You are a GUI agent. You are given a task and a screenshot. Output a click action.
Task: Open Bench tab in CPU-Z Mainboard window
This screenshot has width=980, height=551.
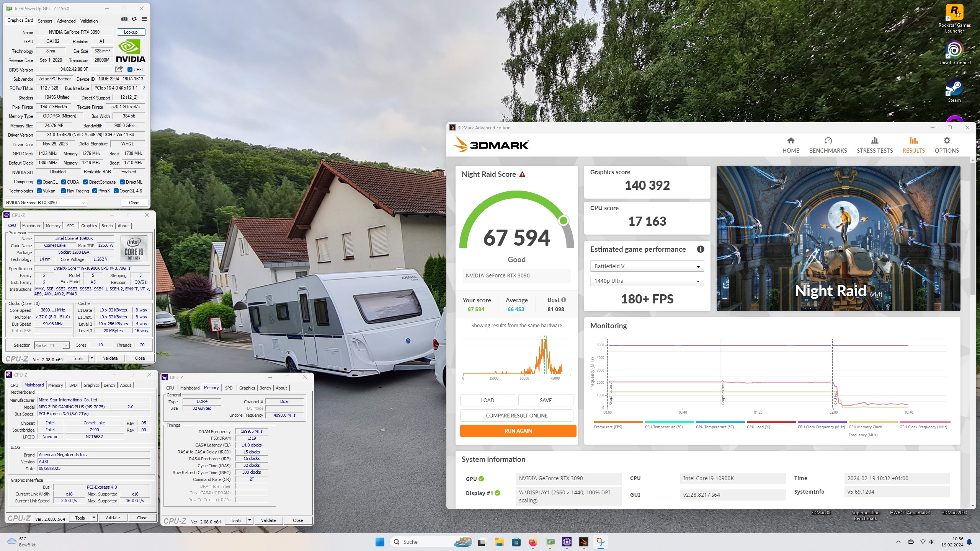point(109,385)
